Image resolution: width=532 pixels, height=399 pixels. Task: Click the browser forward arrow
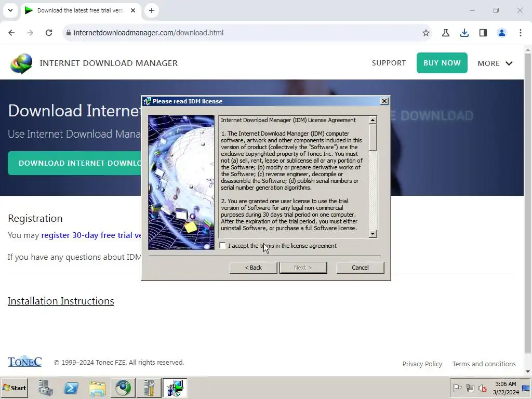tap(30, 33)
